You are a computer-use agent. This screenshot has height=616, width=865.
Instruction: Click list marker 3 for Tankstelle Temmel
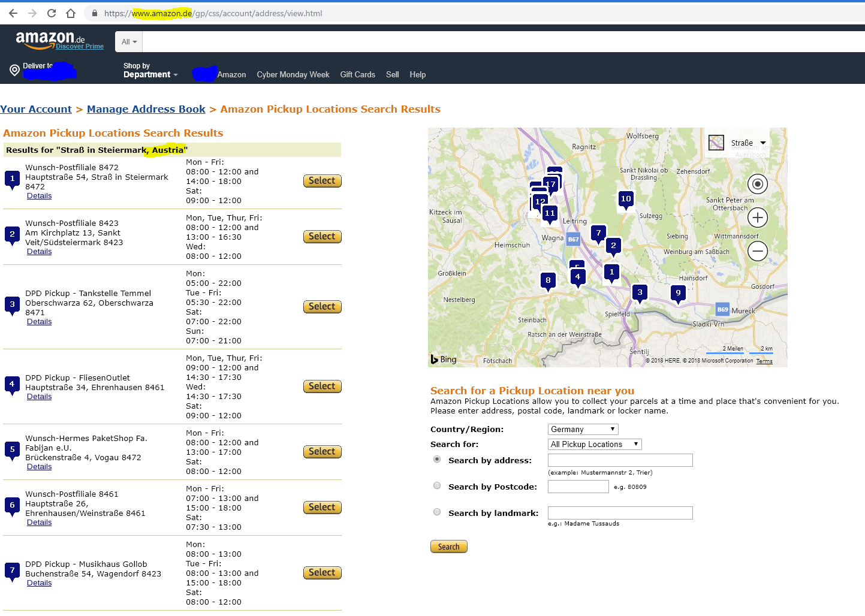tap(12, 306)
